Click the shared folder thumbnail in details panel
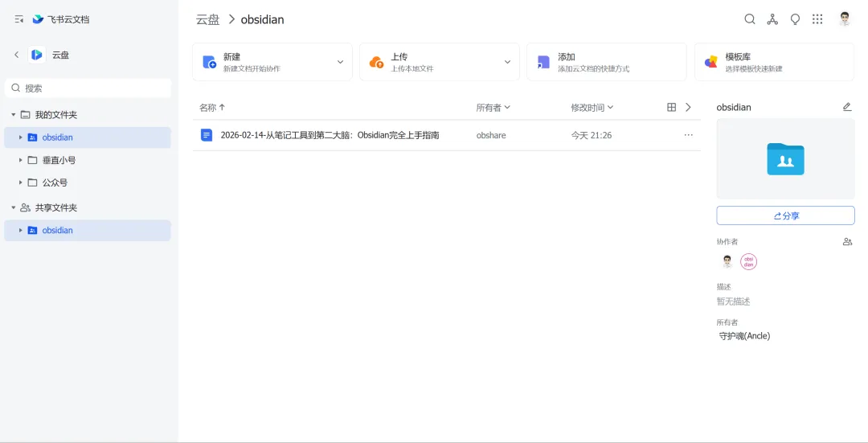Screen dimensions: 868x443 785,159
